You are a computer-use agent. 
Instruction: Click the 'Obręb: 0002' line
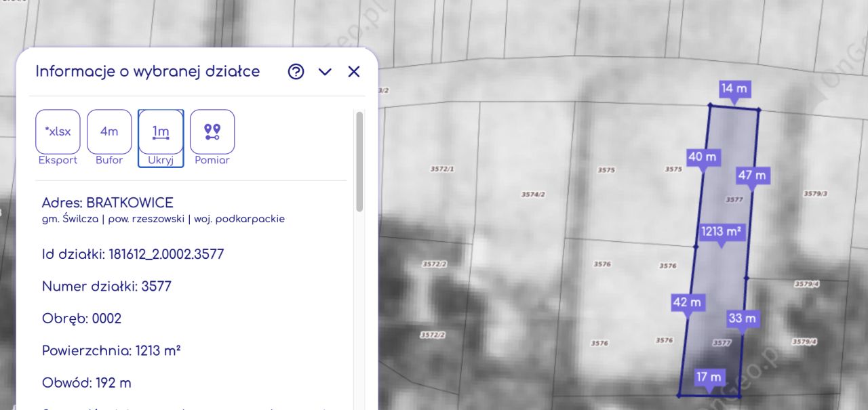(81, 319)
